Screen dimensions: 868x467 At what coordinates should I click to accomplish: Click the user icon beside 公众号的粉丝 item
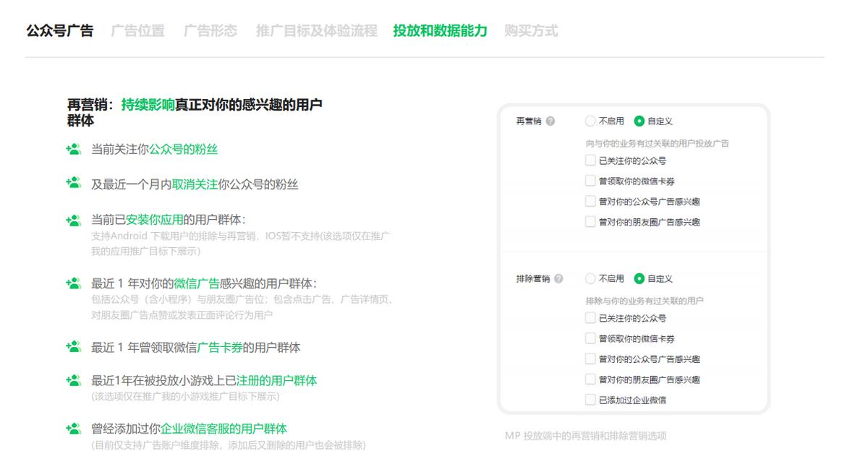(x=72, y=150)
